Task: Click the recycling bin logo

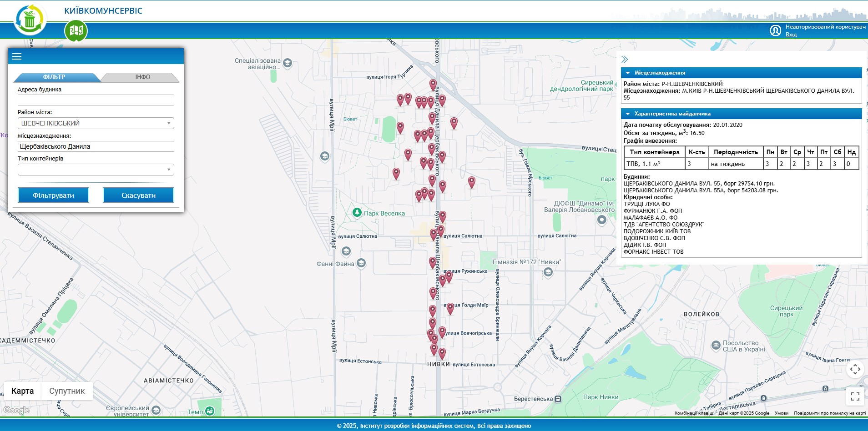Action: coord(30,20)
